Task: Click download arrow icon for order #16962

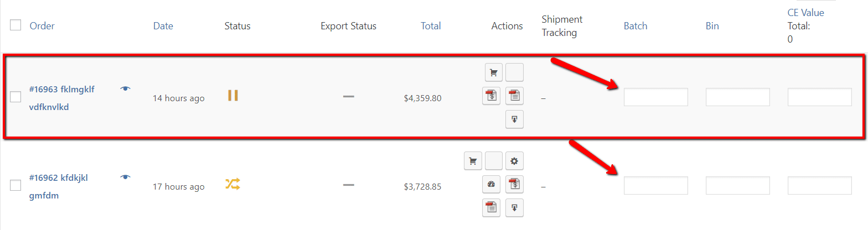Action: 514,207
